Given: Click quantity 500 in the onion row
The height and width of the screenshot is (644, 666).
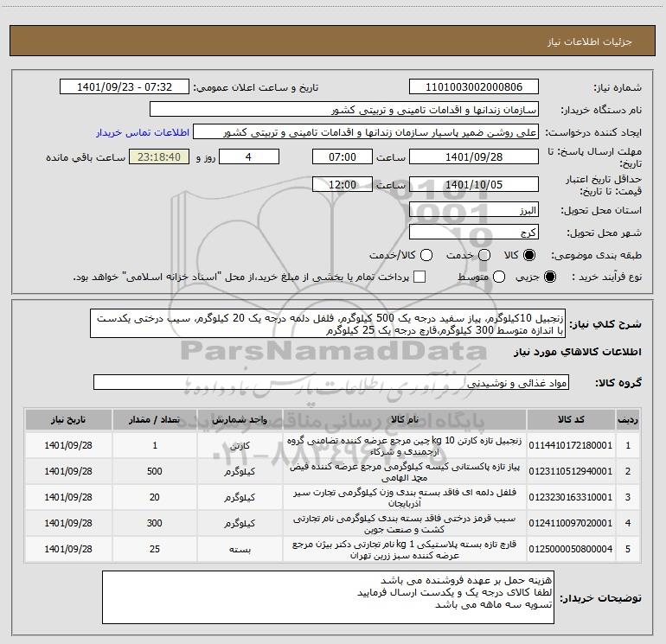Looking at the screenshot, I should coord(155,471).
